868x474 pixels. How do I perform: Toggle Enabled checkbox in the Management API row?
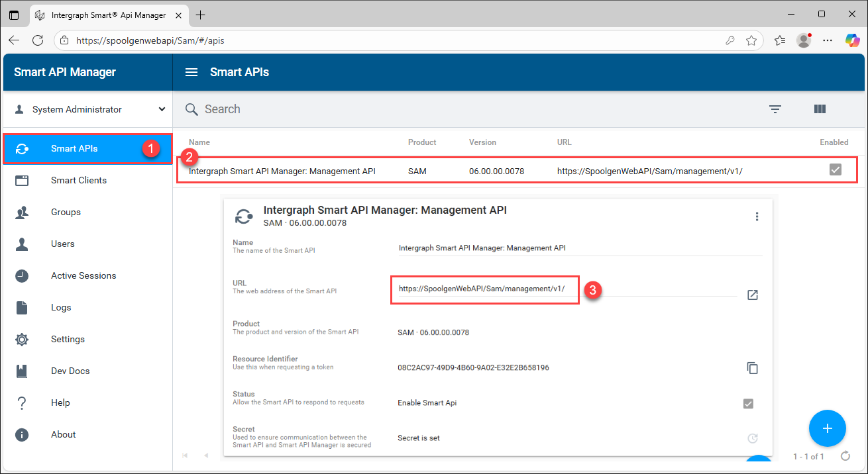pyautogui.click(x=835, y=170)
